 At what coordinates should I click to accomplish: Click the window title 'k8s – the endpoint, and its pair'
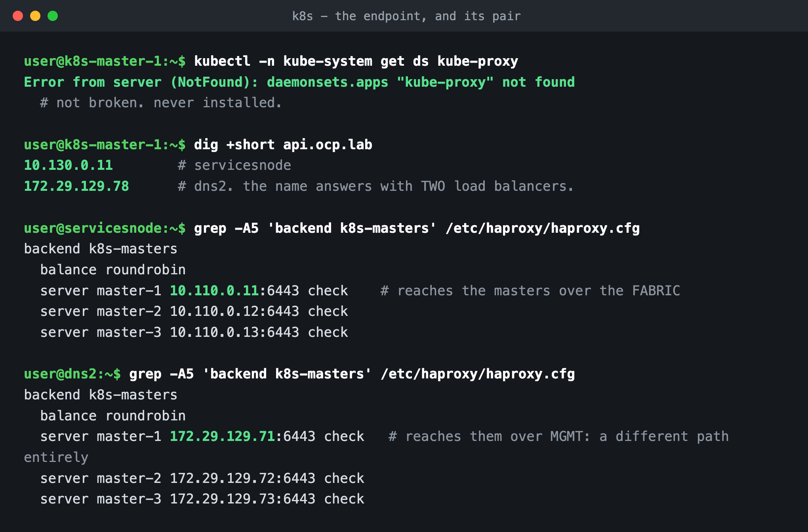(x=406, y=16)
